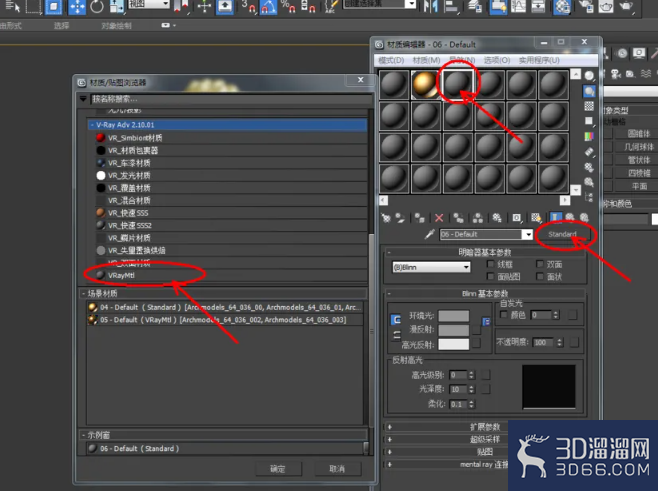Click the 确定 button
The height and width of the screenshot is (491, 658).
[x=278, y=469]
